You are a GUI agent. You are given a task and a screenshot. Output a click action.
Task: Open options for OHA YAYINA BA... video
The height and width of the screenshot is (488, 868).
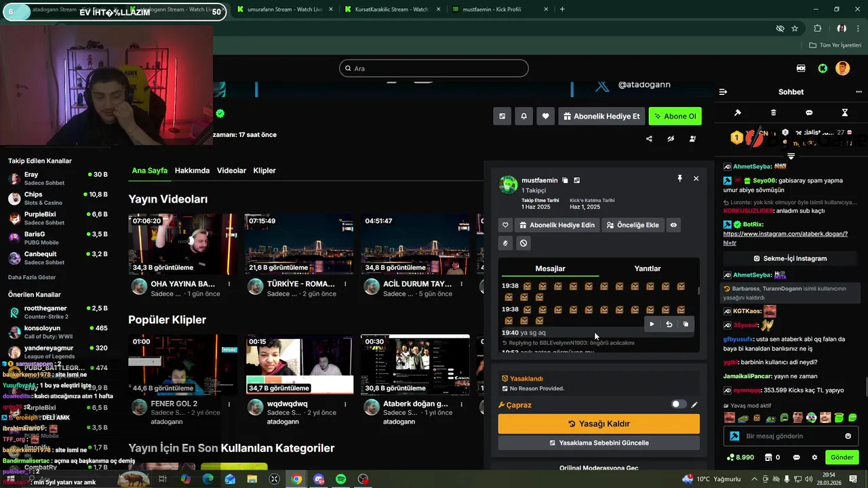pos(229,284)
